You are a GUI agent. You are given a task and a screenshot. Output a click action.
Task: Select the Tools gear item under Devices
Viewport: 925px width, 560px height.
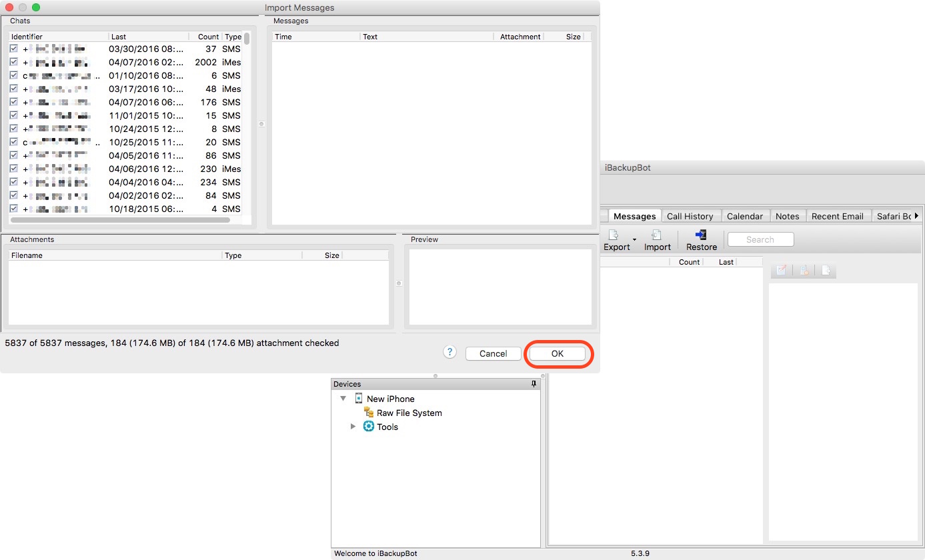tap(369, 427)
